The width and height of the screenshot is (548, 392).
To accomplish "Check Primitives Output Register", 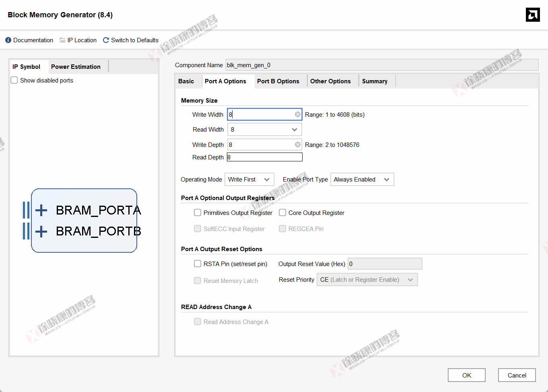I will coord(198,212).
